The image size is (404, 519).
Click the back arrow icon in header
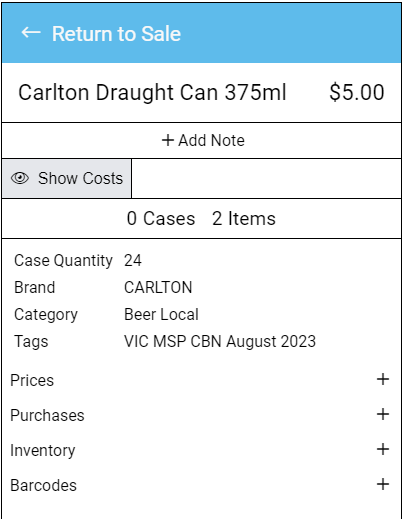pyautogui.click(x=31, y=33)
